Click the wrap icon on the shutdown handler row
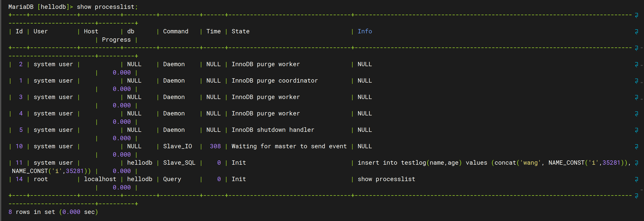Viewport: 644px width, 221px height. (636, 130)
